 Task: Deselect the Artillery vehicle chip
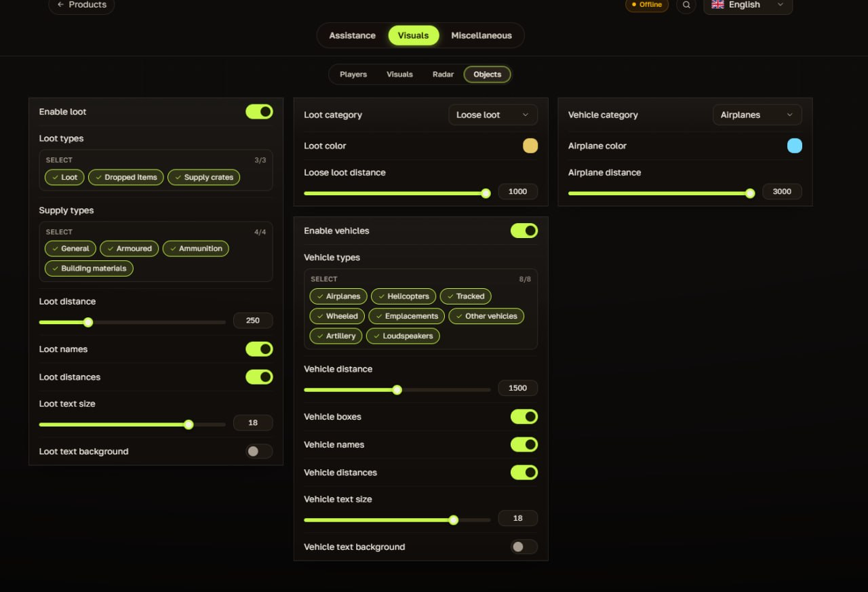tap(336, 336)
